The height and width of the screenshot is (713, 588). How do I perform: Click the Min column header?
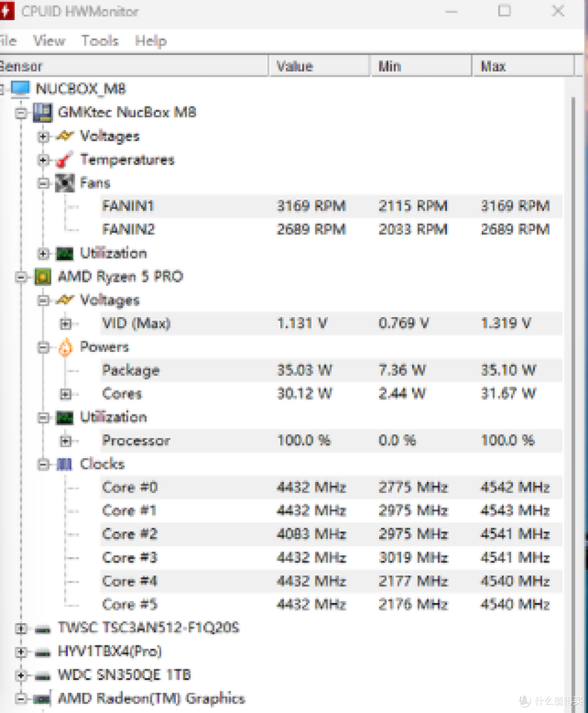pyautogui.click(x=421, y=66)
